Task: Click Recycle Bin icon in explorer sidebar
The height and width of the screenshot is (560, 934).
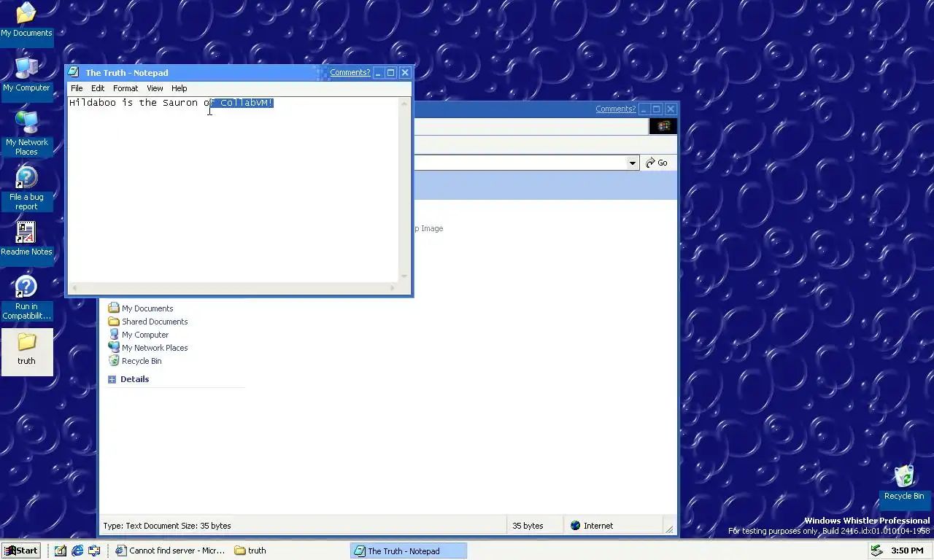Action: coord(114,361)
